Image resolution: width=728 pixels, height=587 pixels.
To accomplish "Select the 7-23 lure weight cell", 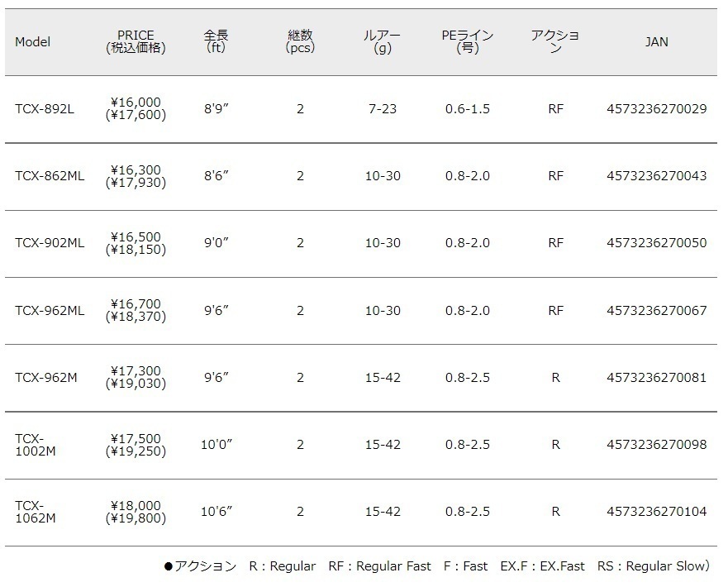I will [383, 109].
